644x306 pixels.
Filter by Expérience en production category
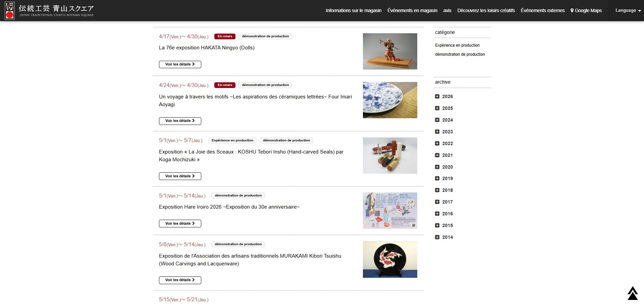click(x=457, y=45)
